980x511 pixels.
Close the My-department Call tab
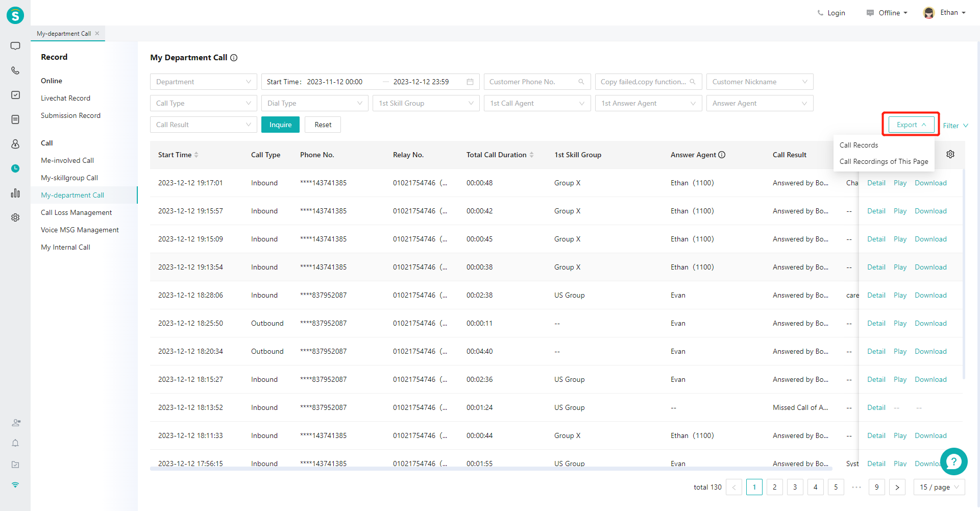pyautogui.click(x=97, y=33)
